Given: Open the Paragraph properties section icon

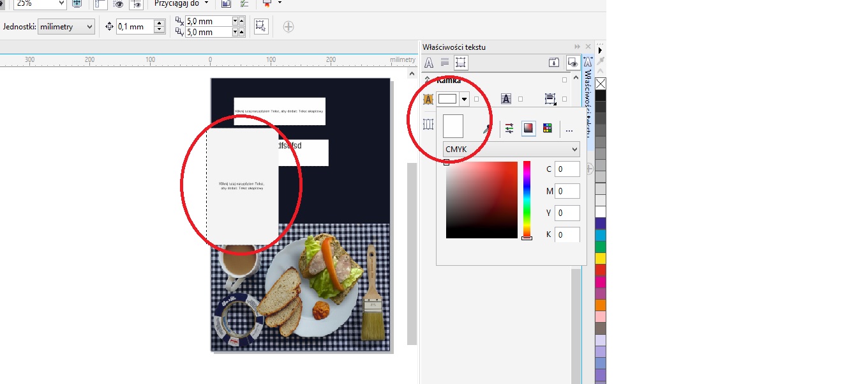Looking at the screenshot, I should click(x=445, y=63).
